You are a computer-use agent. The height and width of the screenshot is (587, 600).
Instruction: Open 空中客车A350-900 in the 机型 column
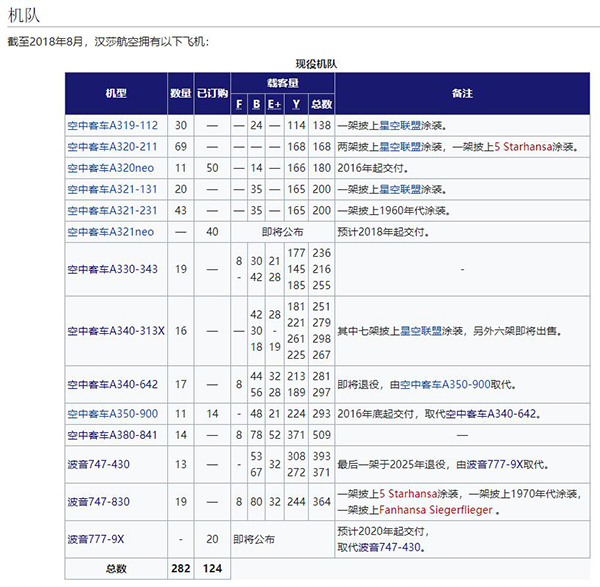click(x=112, y=414)
